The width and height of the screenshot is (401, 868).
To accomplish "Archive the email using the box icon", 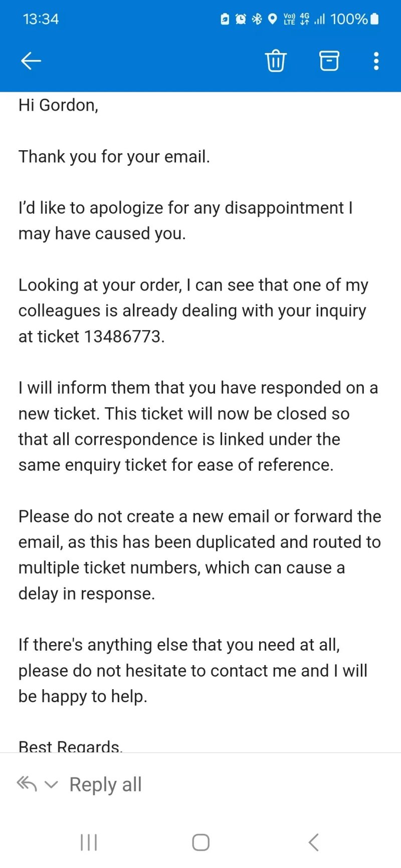I will [x=329, y=61].
